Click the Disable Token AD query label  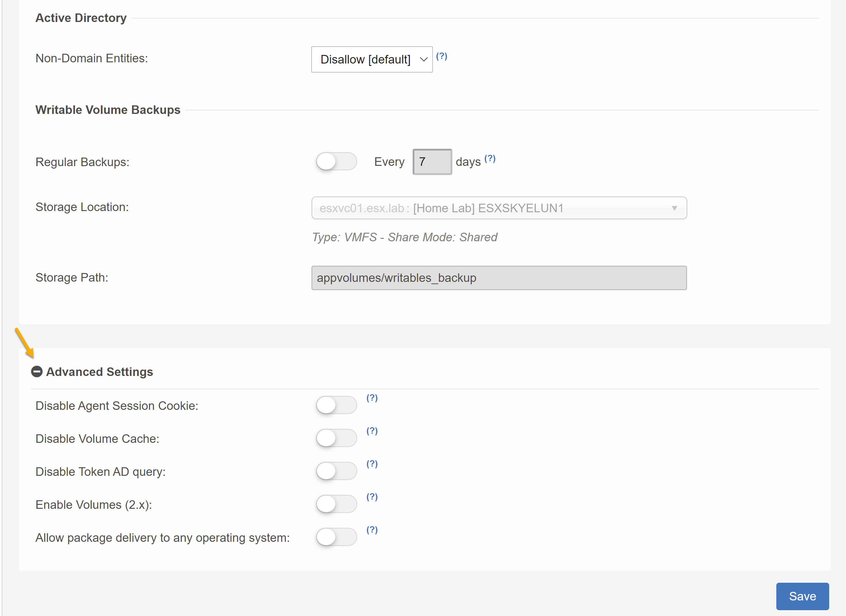coord(100,472)
